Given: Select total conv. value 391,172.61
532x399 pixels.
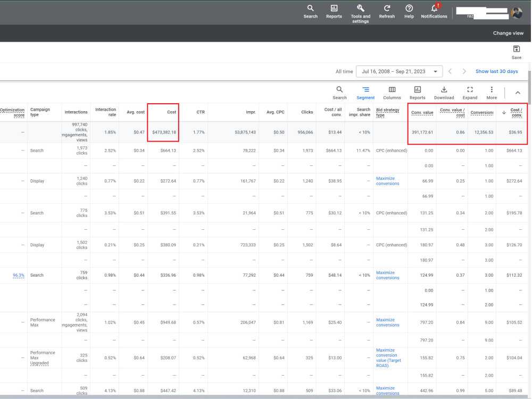Looking at the screenshot, I should click(422, 132).
